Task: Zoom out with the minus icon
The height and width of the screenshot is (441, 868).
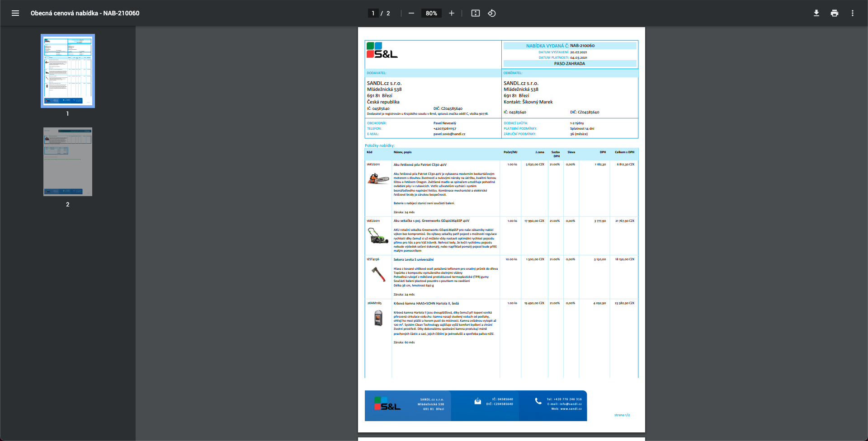Action: (x=411, y=13)
